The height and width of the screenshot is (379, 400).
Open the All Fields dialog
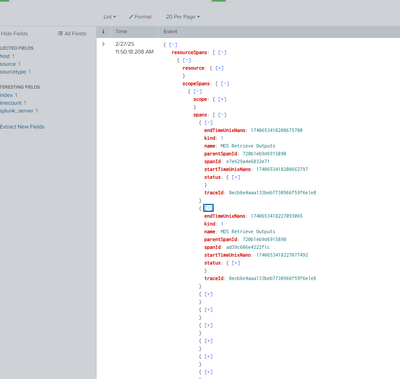coord(72,34)
